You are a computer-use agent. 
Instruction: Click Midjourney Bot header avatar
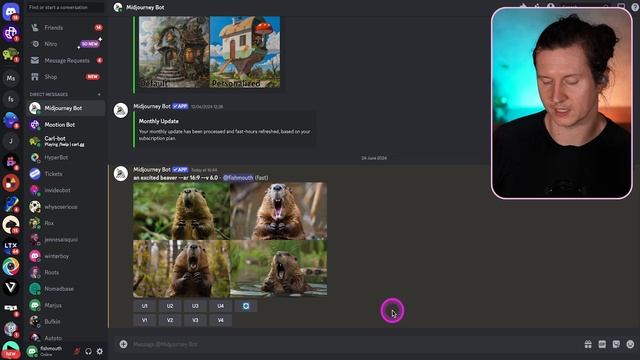click(118, 7)
